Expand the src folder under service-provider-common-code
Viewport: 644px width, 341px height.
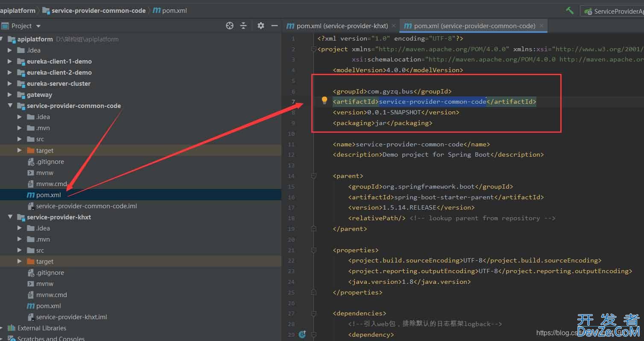(x=20, y=139)
